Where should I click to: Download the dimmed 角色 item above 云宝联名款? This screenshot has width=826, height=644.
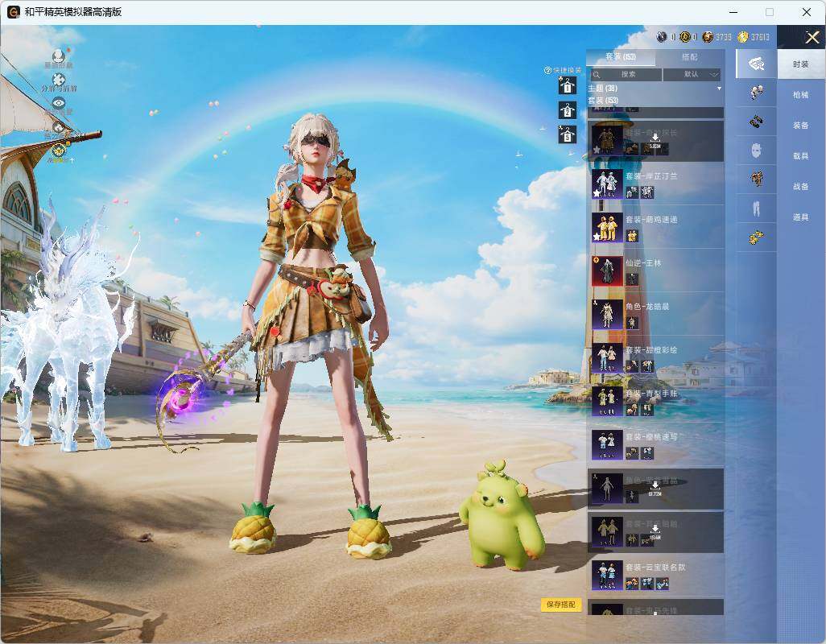pos(655,489)
